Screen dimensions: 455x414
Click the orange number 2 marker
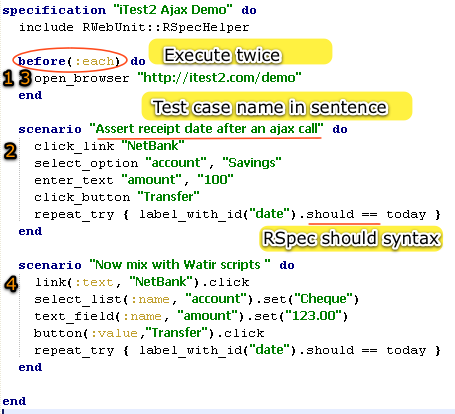point(10,151)
